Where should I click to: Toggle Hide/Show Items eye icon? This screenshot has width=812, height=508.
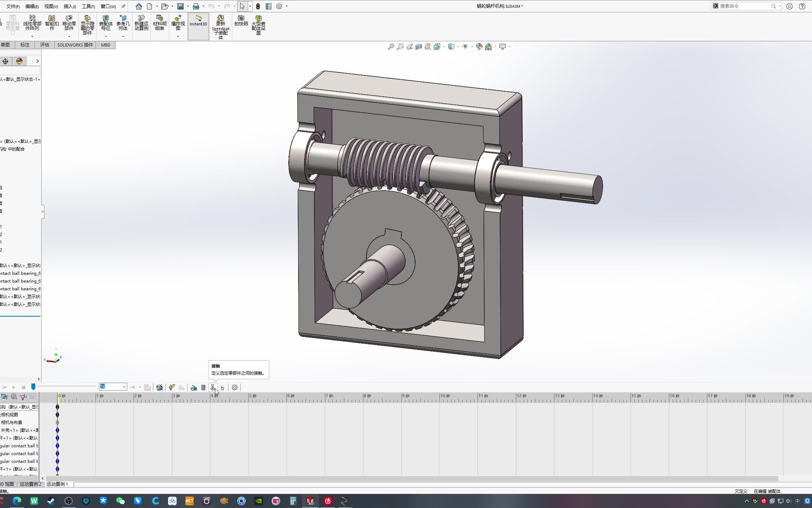[x=465, y=47]
